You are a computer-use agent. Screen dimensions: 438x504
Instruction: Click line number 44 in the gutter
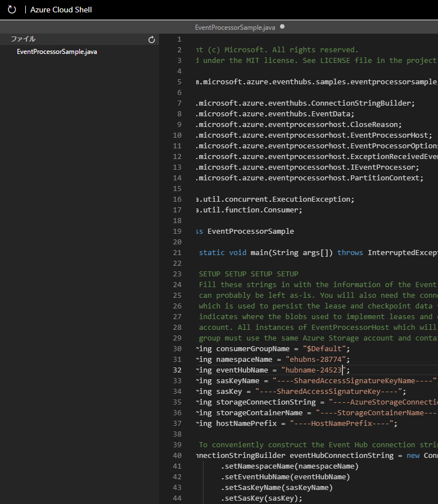coord(177,498)
